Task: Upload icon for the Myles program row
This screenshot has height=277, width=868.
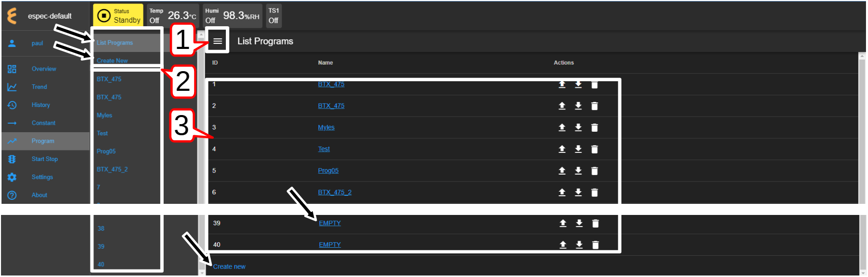Action: tap(562, 128)
